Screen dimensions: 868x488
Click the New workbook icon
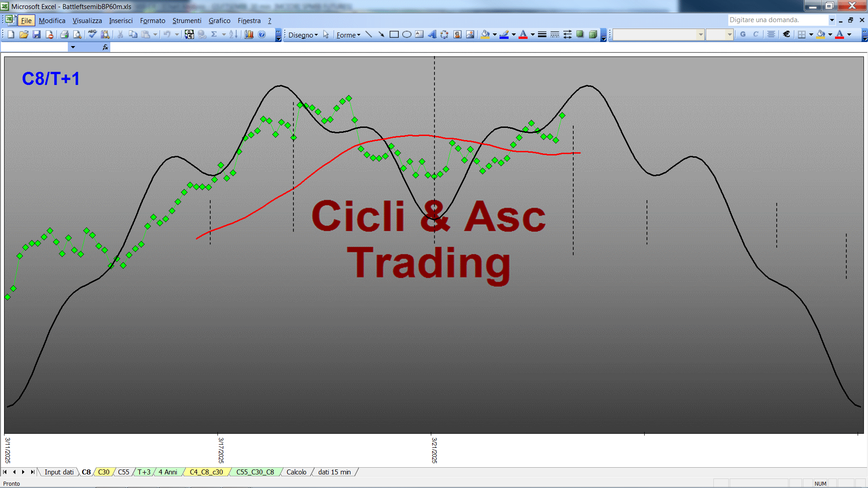coord(11,34)
